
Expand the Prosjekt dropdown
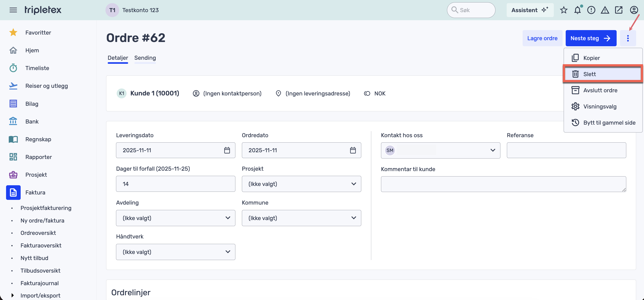pos(301,184)
